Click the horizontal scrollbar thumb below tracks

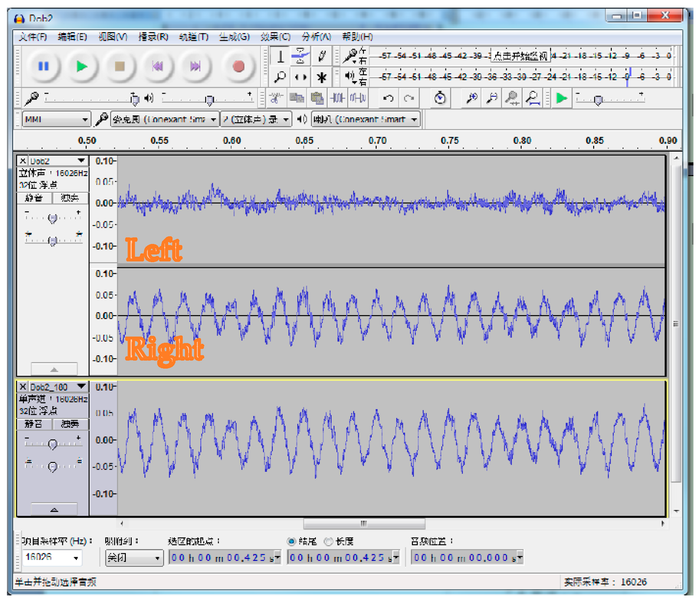point(364,524)
